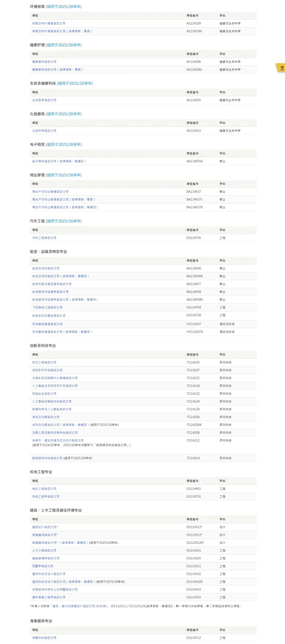Click the 软件工程高级文凭 course link
Screen dimensions: 285x644
click(x=44, y=363)
